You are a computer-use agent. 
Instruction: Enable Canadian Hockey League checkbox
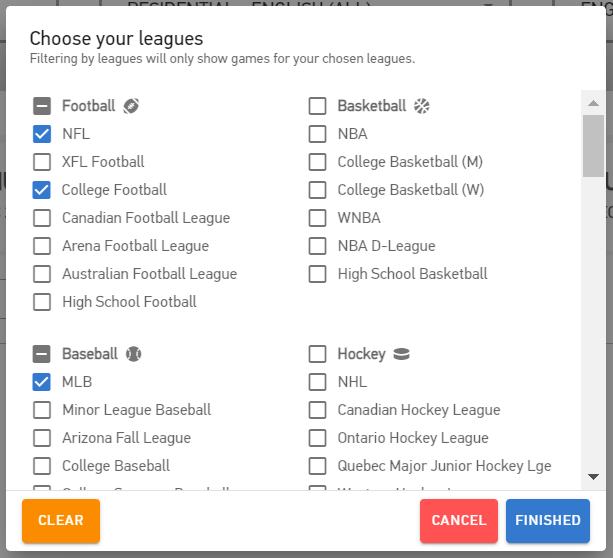317,410
